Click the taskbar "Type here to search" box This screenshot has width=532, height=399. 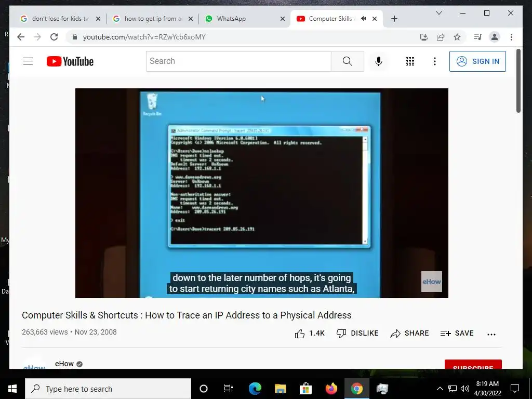(x=108, y=389)
